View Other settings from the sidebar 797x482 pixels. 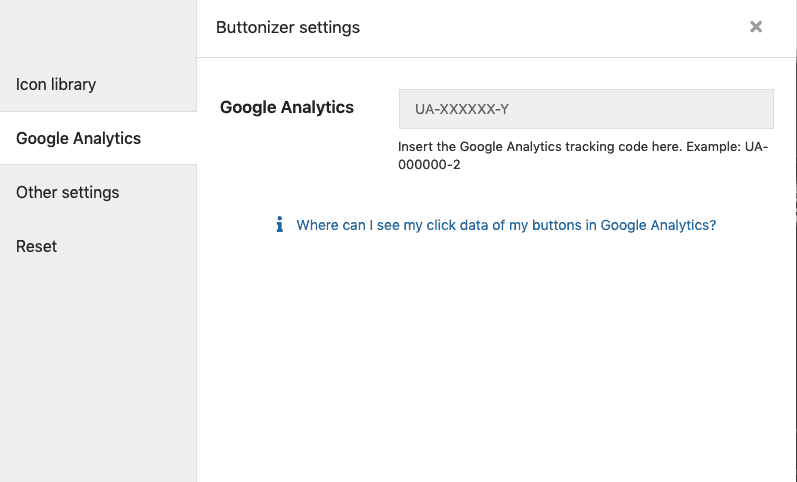[x=98, y=192]
